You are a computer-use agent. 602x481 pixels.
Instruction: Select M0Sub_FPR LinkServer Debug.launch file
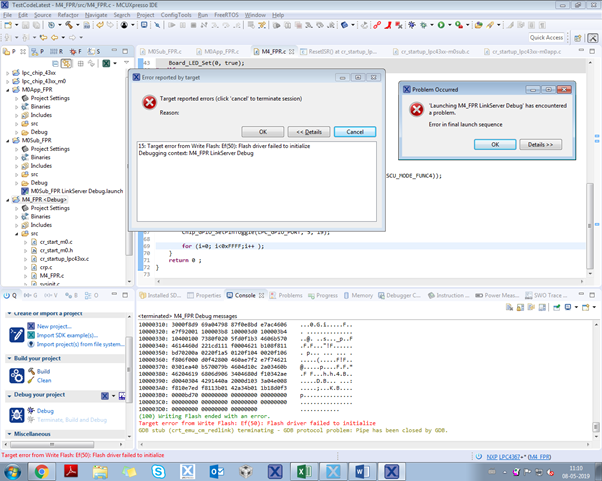point(73,191)
